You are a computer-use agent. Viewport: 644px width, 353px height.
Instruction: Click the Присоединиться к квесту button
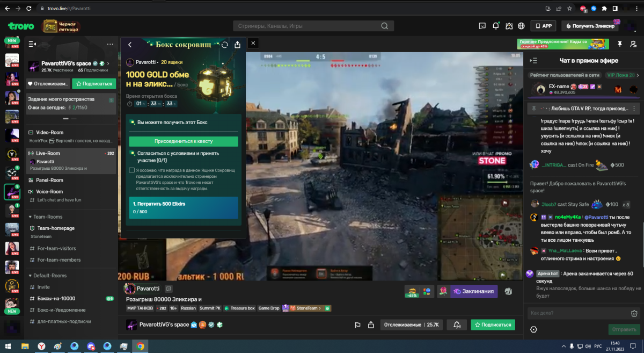184,141
